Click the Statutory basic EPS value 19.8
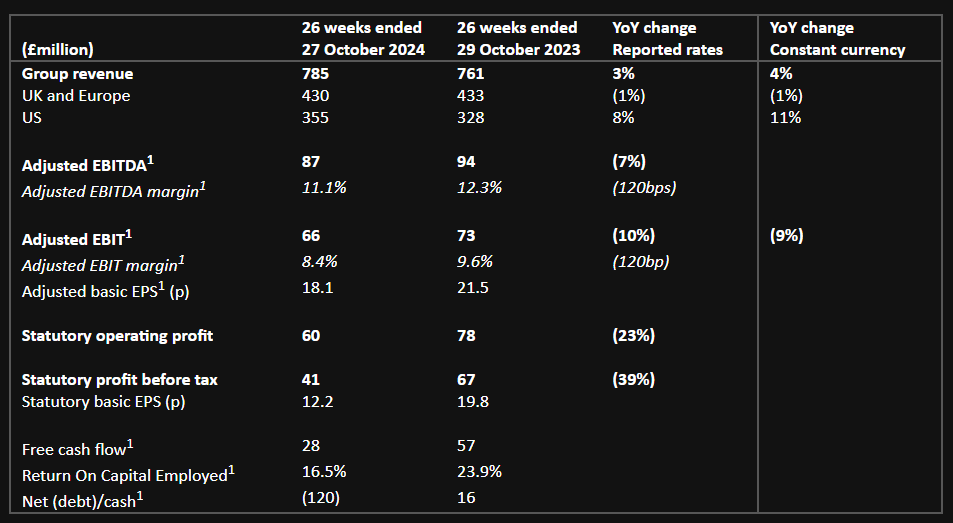The width and height of the screenshot is (953, 523). pos(472,402)
